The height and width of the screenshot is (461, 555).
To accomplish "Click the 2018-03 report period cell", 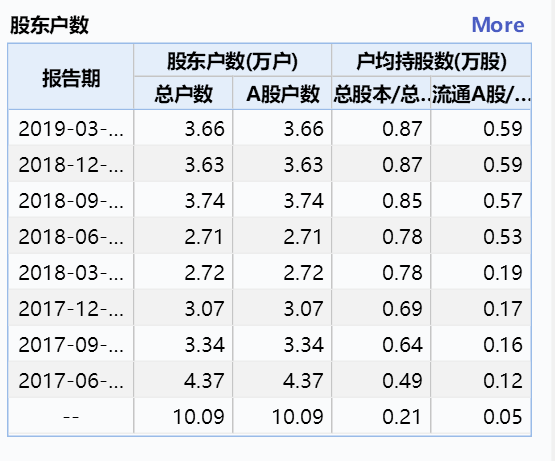I will [x=71, y=272].
